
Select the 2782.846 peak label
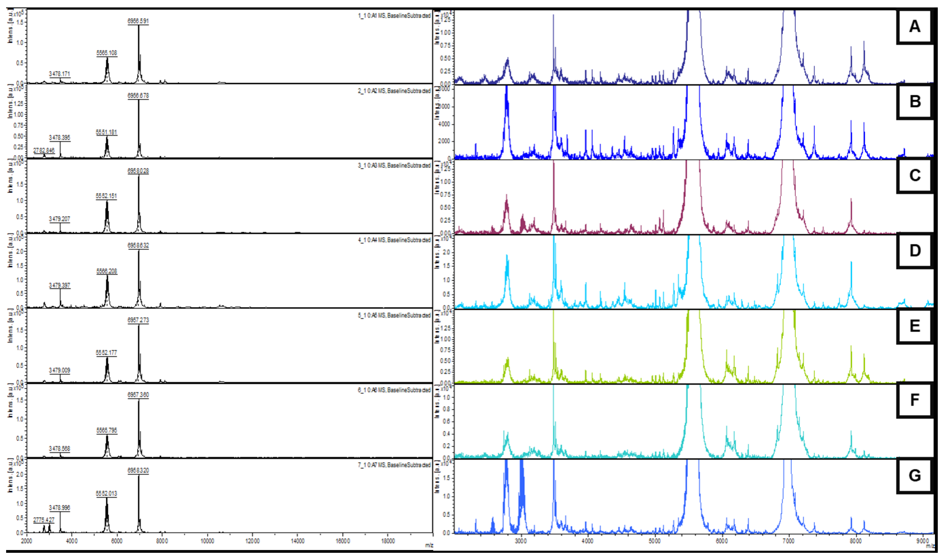44,150
